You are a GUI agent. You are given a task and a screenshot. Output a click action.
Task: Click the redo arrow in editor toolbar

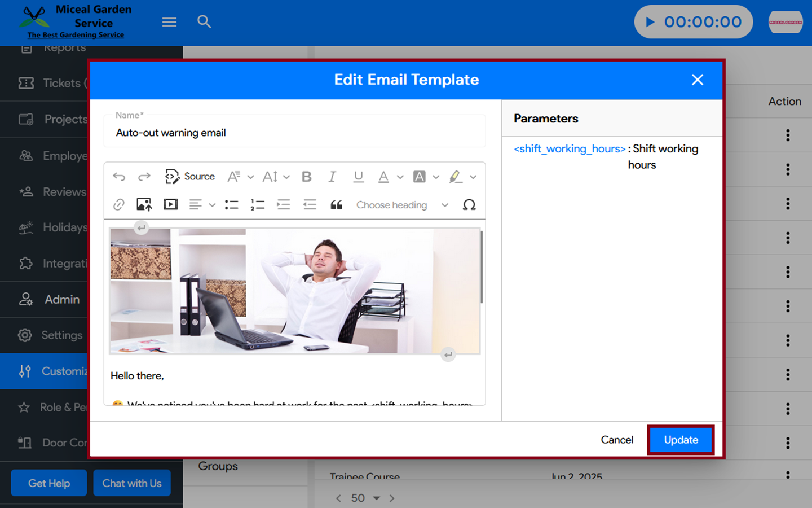click(x=144, y=177)
